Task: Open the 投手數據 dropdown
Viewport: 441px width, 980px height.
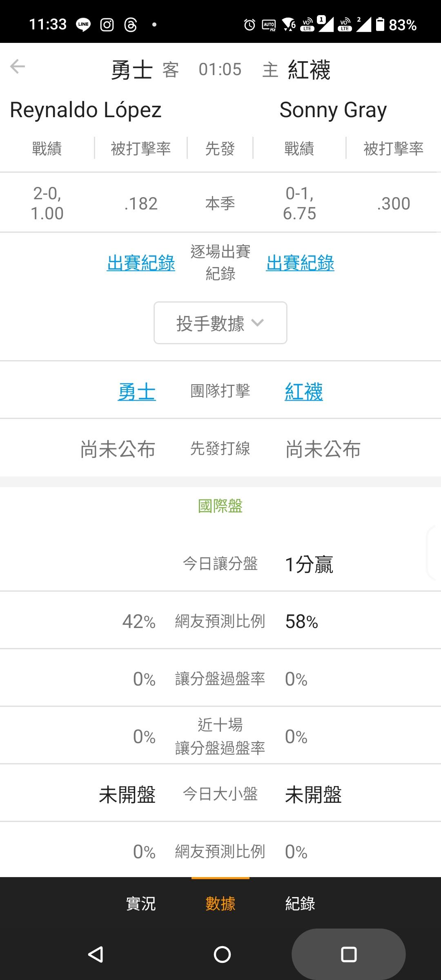Action: (x=210, y=323)
